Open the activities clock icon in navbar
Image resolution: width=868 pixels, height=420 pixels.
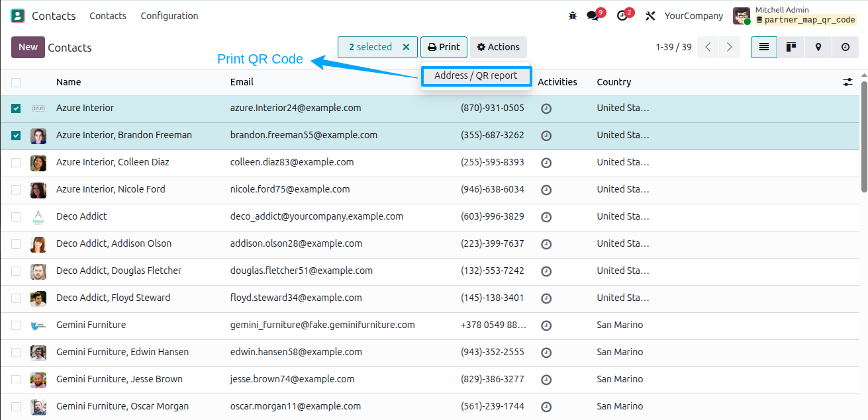pos(622,15)
